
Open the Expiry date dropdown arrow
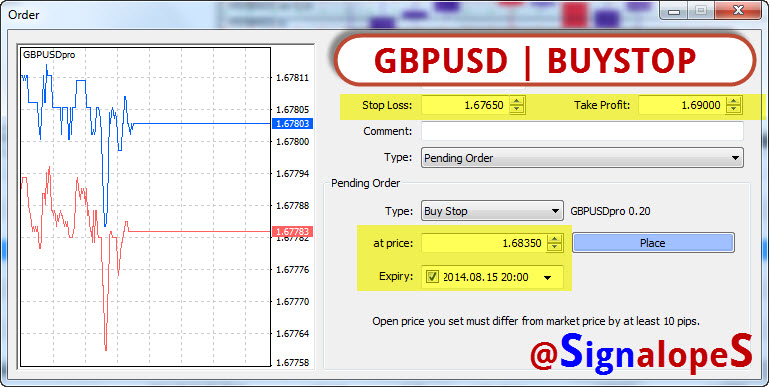[548, 278]
